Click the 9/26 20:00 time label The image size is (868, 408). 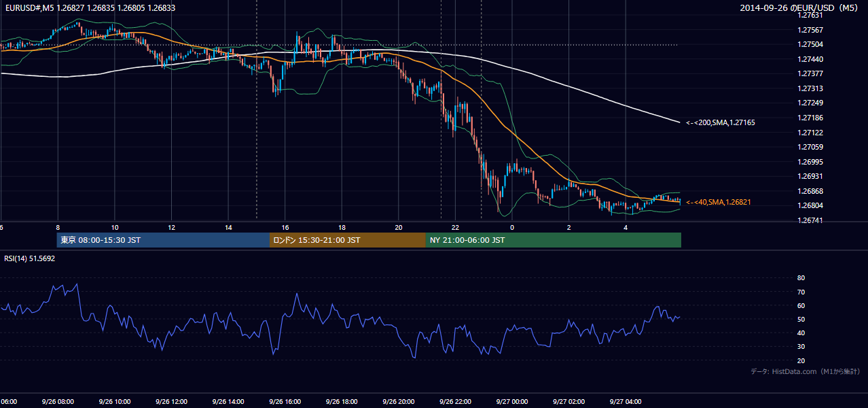click(x=399, y=401)
